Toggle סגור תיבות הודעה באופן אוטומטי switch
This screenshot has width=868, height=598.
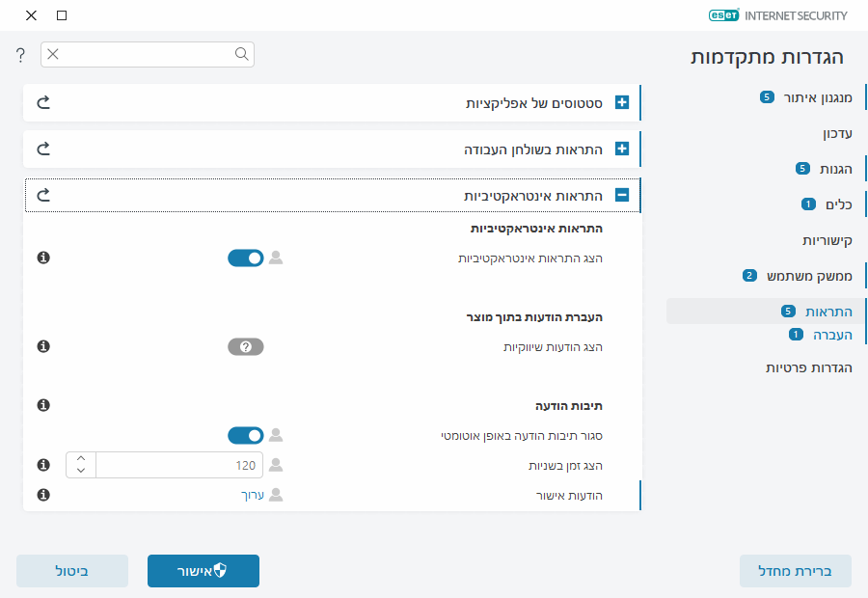point(246,436)
